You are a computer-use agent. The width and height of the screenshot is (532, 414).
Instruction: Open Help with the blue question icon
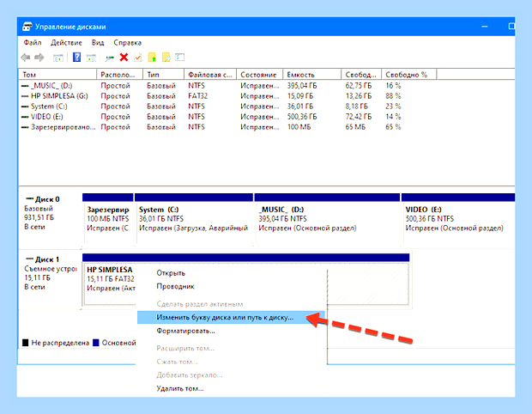tap(76, 57)
